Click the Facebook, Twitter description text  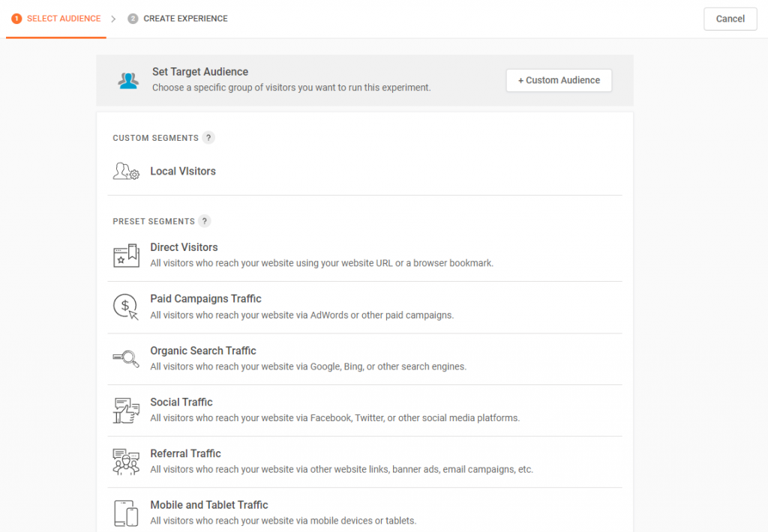pos(335,418)
